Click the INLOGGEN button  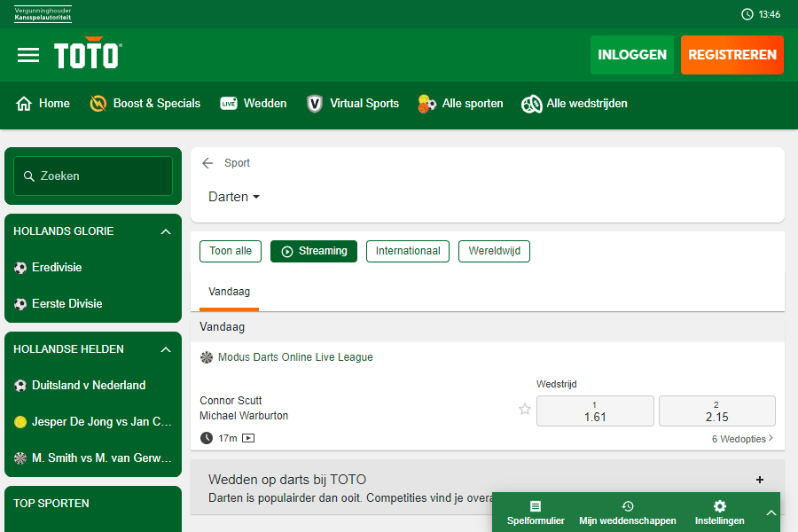(x=632, y=55)
